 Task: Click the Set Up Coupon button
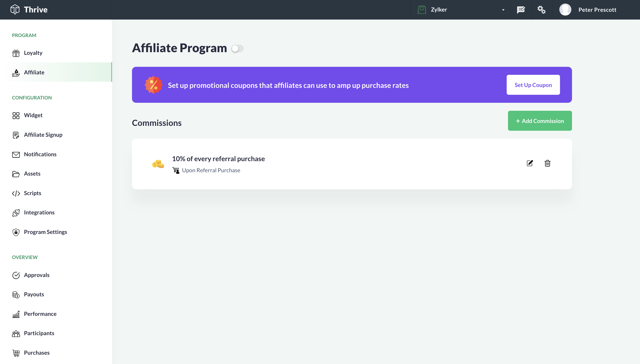tap(533, 85)
